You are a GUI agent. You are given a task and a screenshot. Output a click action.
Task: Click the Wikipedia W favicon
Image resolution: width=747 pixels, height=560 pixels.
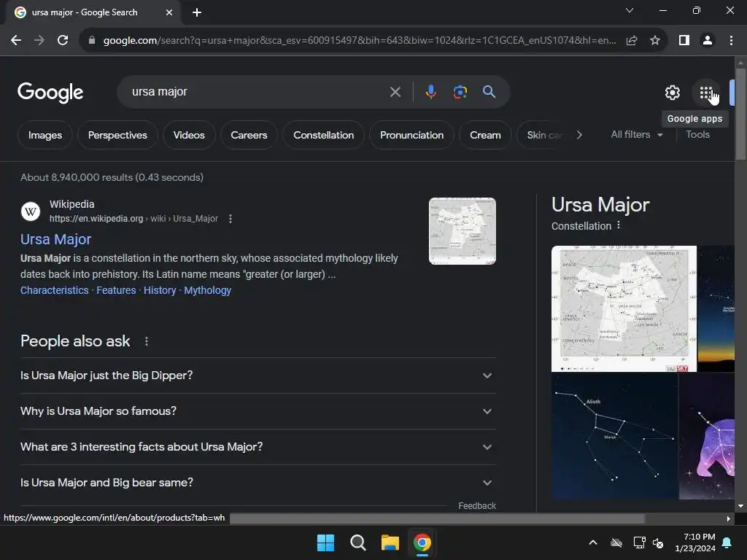pyautogui.click(x=31, y=211)
